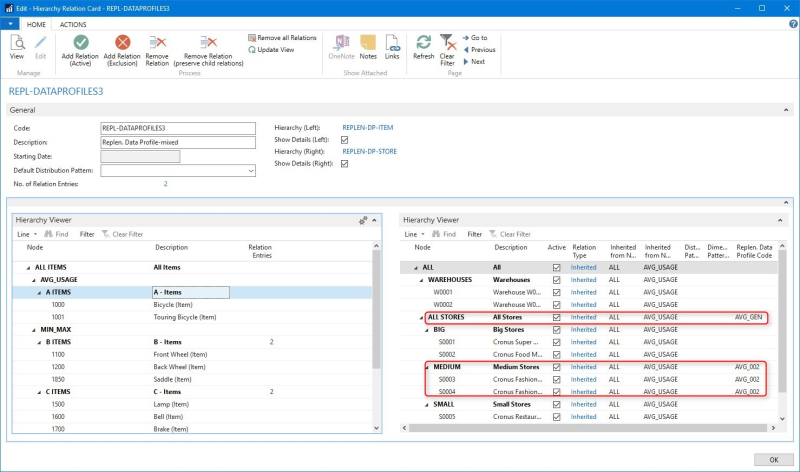Toggle the Show Details (Right) checkbox

[345, 164]
